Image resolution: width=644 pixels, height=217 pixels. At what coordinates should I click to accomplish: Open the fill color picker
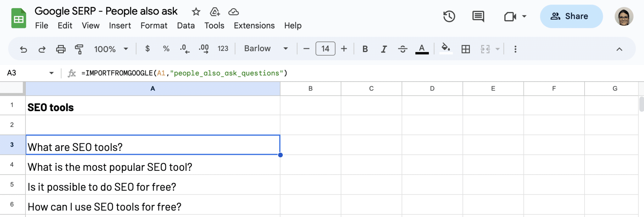coord(446,49)
